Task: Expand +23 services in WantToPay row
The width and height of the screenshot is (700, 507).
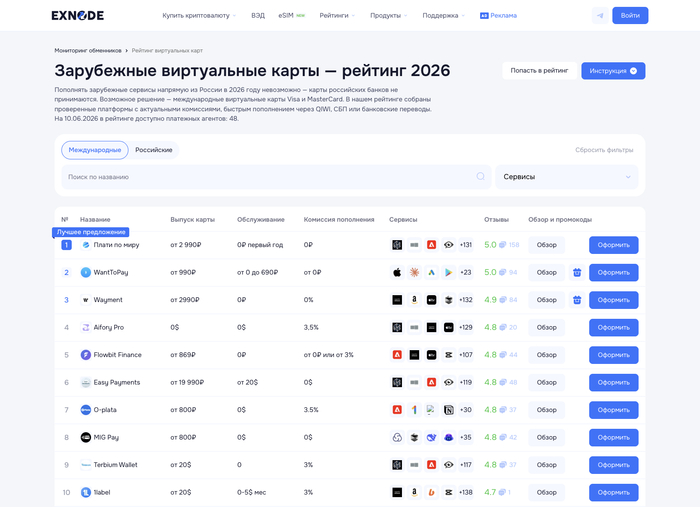Action: pos(466,272)
